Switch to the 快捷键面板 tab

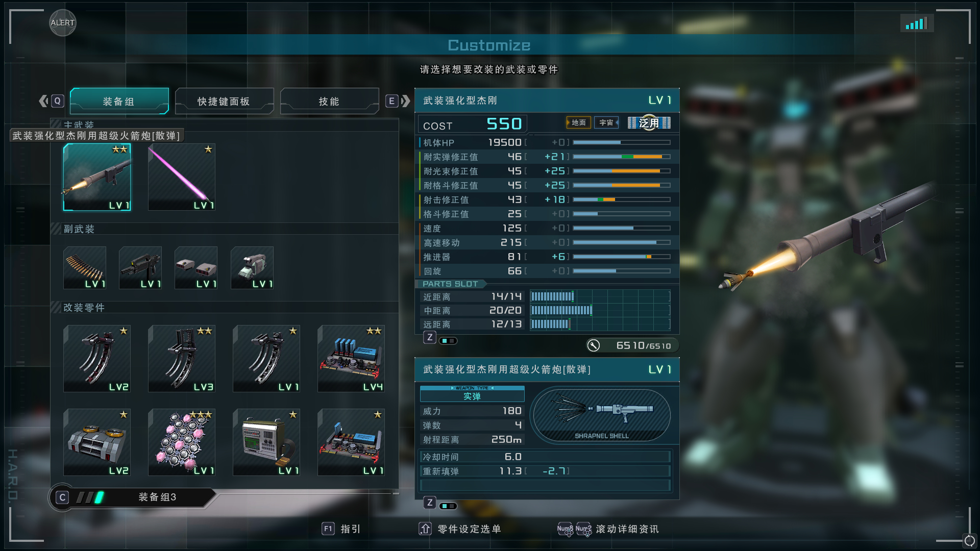click(224, 101)
